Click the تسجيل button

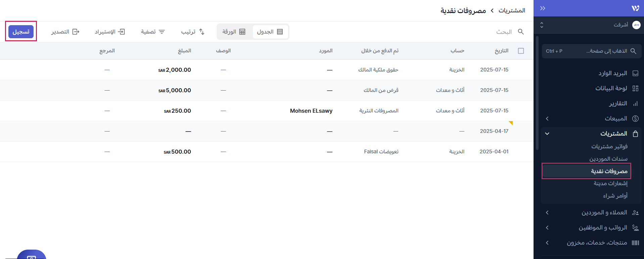tap(21, 32)
